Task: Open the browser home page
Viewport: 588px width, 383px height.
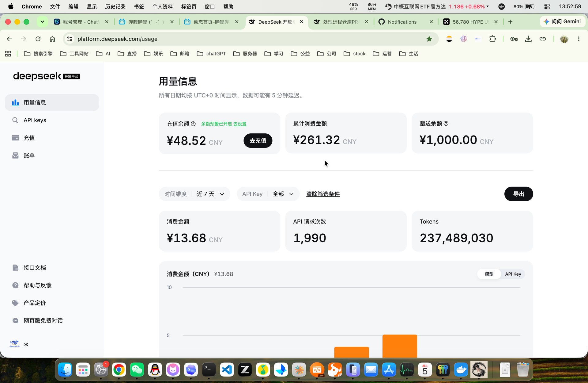Action: pyautogui.click(x=52, y=39)
